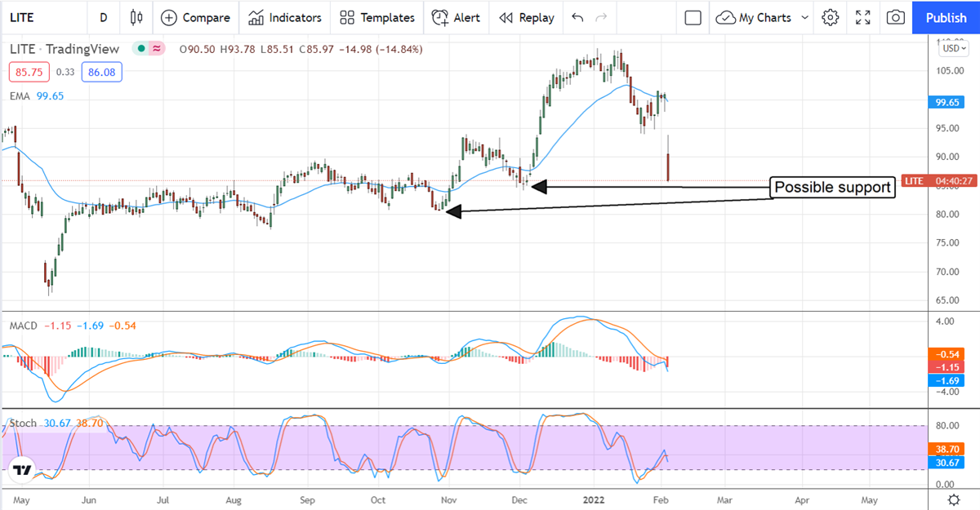The width and height of the screenshot is (980, 510).
Task: Expand the My Charts dropdown arrow
Action: point(805,17)
